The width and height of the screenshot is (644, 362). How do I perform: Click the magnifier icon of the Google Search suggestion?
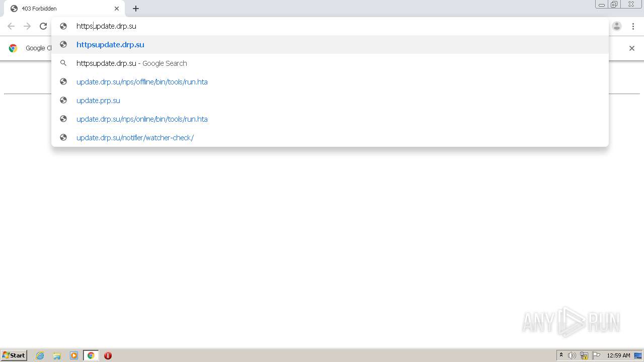(x=63, y=63)
